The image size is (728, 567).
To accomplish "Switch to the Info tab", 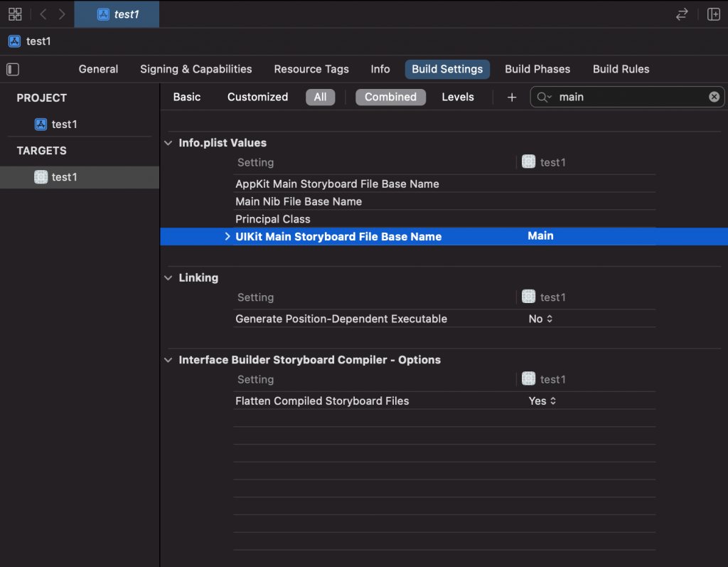I will click(x=380, y=69).
